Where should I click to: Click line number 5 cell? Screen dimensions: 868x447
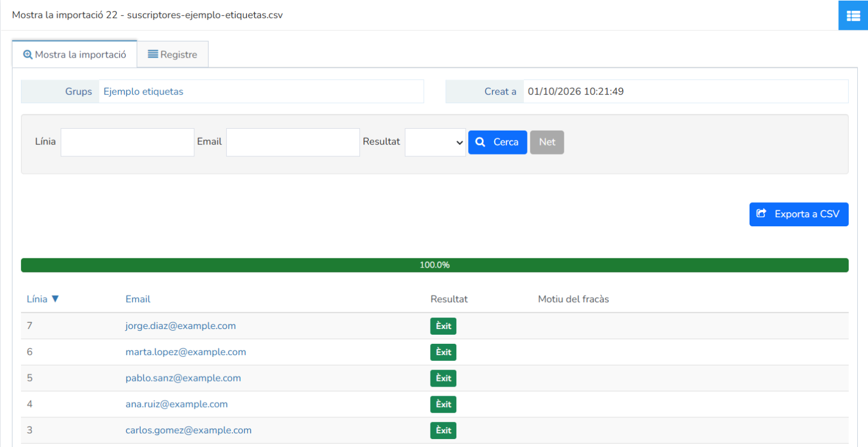coord(30,378)
